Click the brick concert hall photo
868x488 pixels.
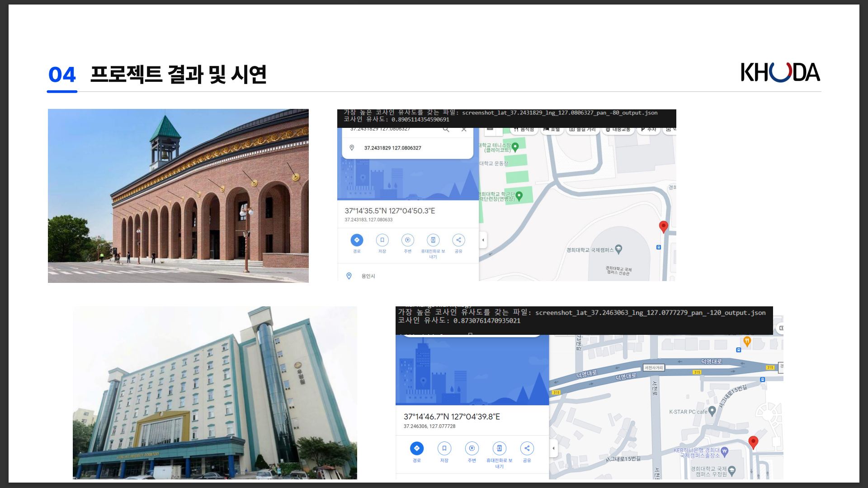click(178, 196)
